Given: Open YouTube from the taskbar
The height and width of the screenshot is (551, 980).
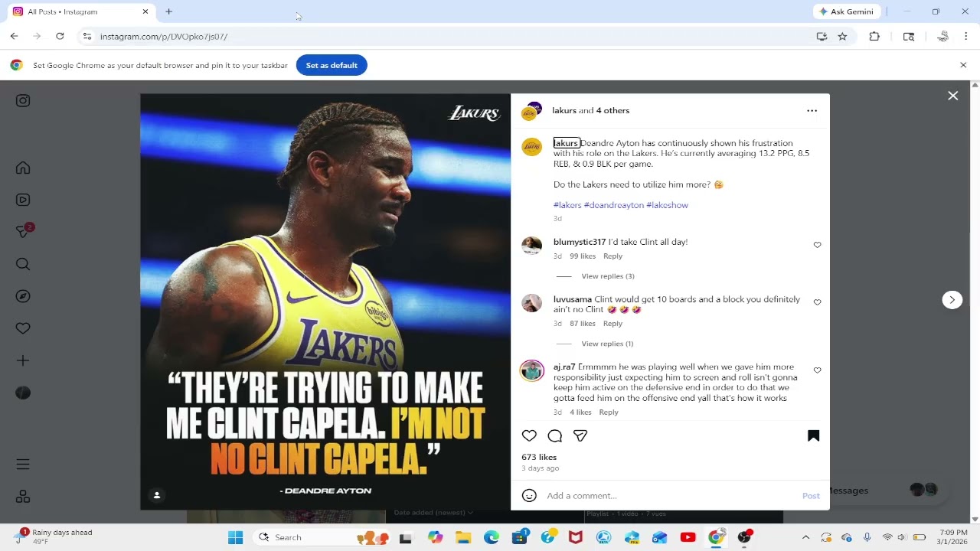Looking at the screenshot, I should [x=688, y=537].
